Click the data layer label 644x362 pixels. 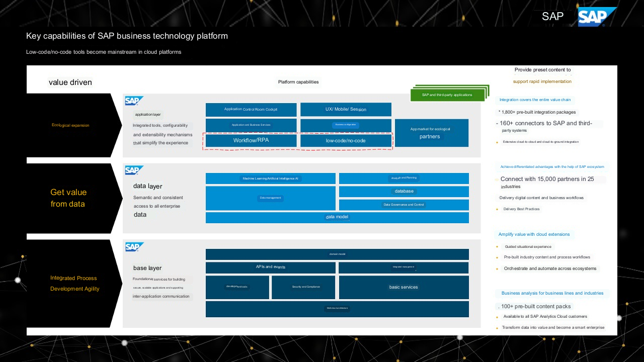click(147, 187)
